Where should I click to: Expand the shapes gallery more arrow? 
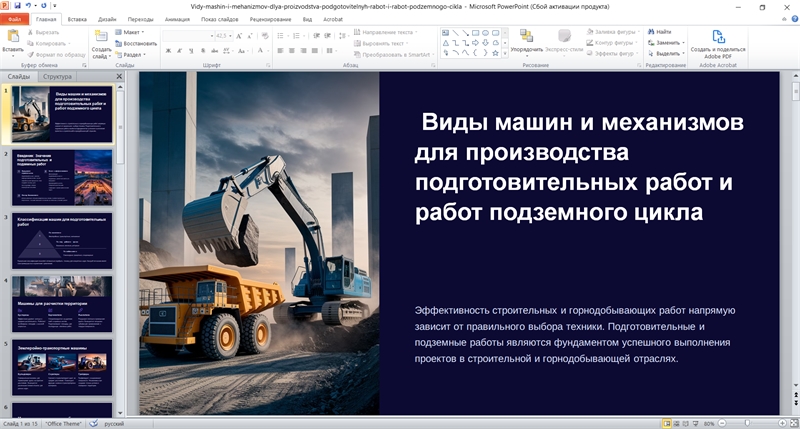point(505,53)
